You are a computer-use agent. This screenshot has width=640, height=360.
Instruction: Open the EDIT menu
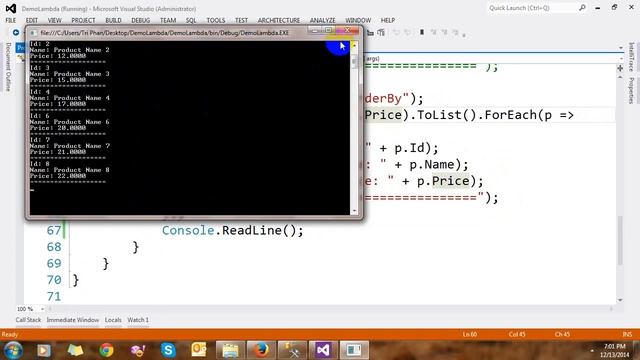click(x=31, y=20)
